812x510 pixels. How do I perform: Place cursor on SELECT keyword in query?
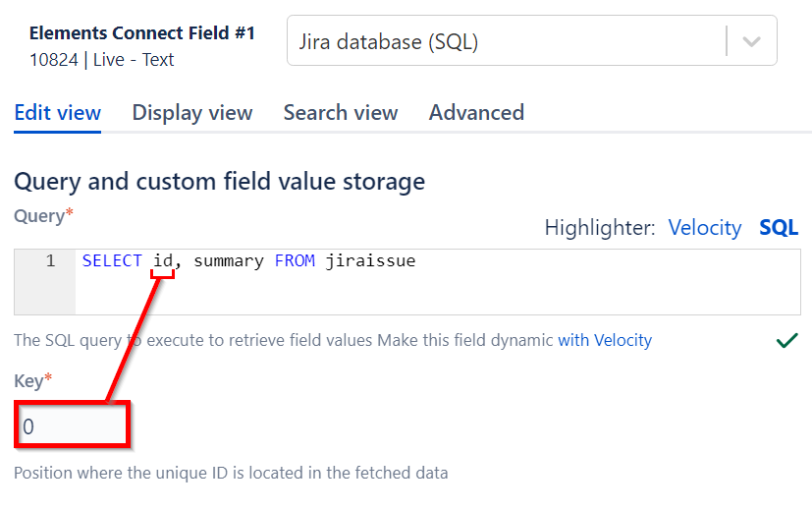click(x=112, y=261)
